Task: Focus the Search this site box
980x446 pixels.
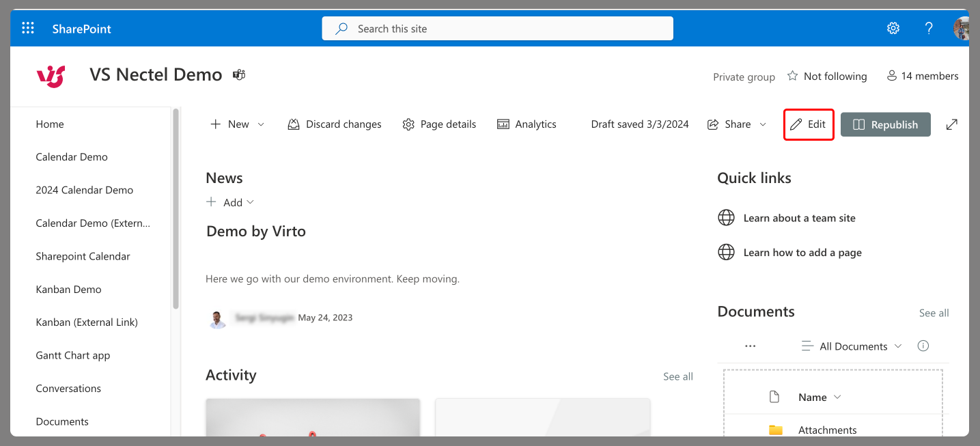Action: coord(497,29)
